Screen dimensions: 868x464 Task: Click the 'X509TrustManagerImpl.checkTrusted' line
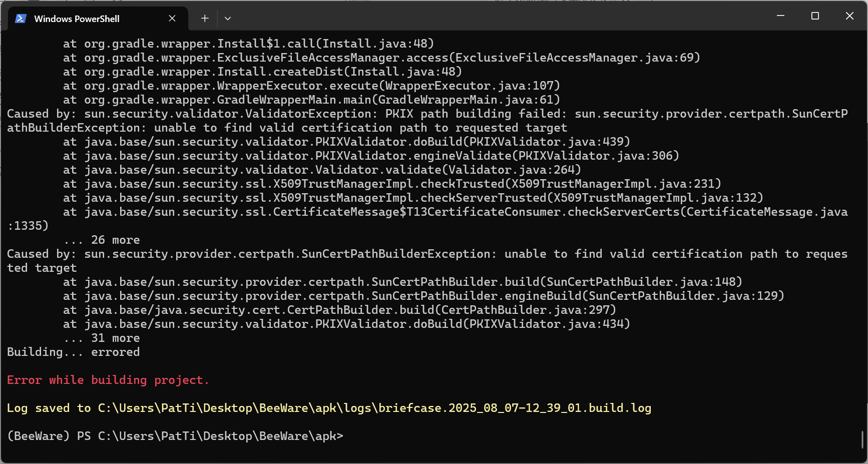click(392, 184)
